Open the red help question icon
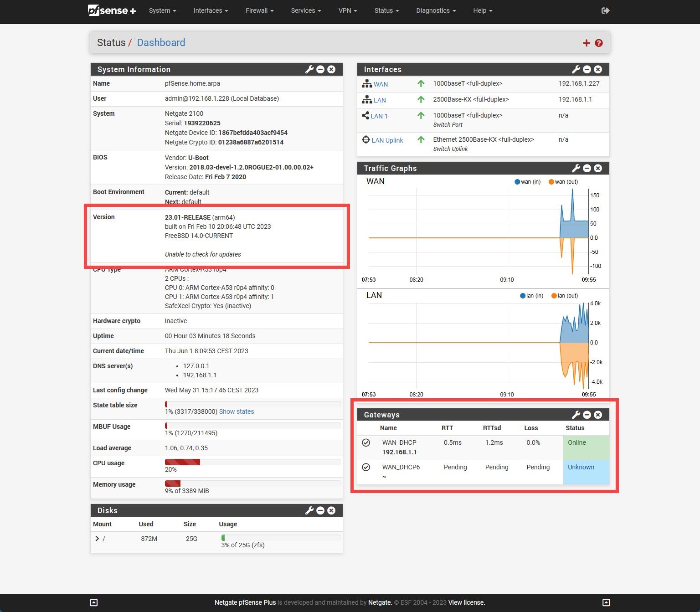 [599, 43]
